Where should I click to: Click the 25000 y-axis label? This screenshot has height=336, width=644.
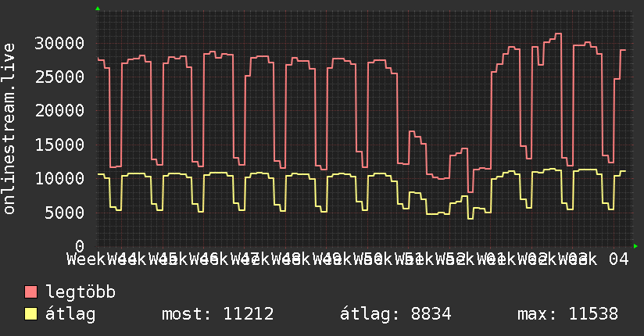[59, 77]
